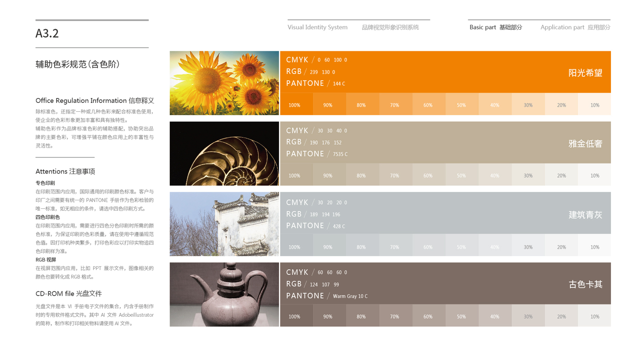Click the Visual Identity System header text
Viewport: 644px width, 362px height.
click(x=317, y=27)
